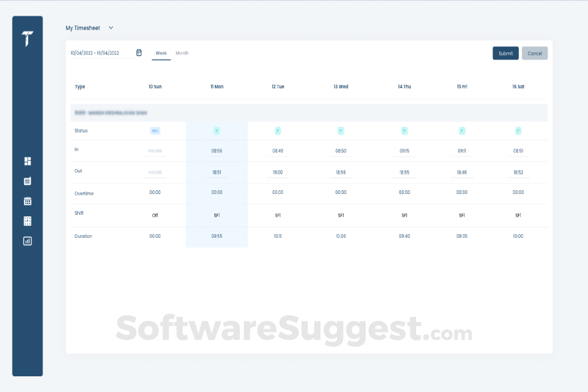
Task: Click the empty In time field for Sunday
Action: click(x=155, y=151)
